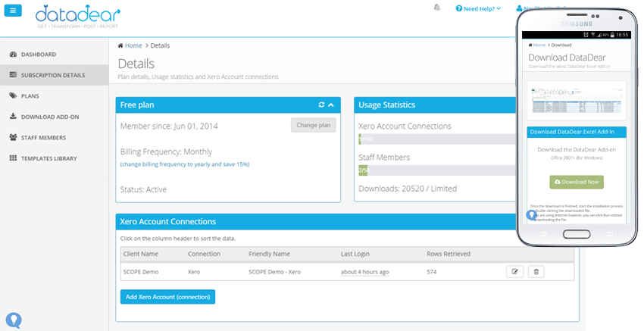Viewport: 644px width, 331px height.
Task: Toggle the hamburger menu button
Action: point(13,11)
